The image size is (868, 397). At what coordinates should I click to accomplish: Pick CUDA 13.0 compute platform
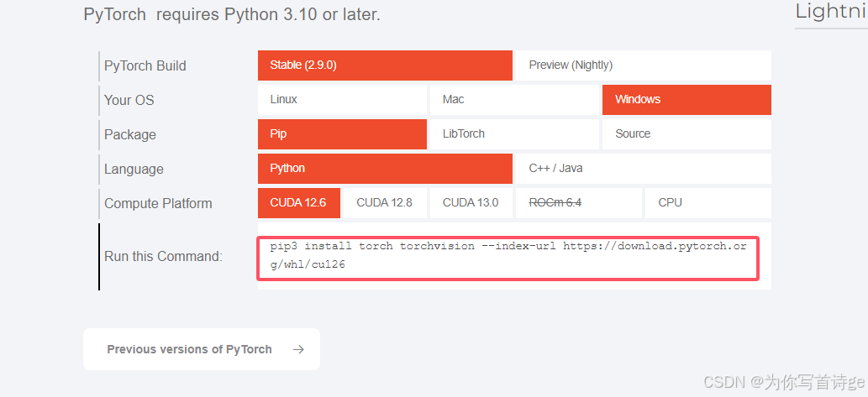(471, 203)
